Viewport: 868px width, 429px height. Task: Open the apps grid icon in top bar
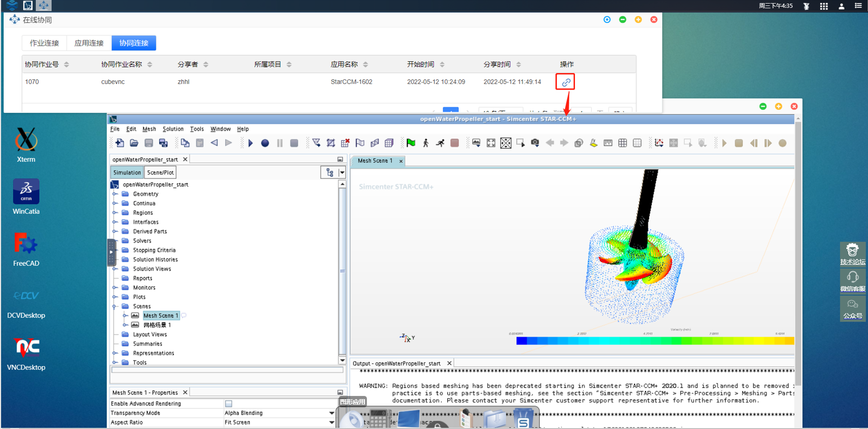823,6
